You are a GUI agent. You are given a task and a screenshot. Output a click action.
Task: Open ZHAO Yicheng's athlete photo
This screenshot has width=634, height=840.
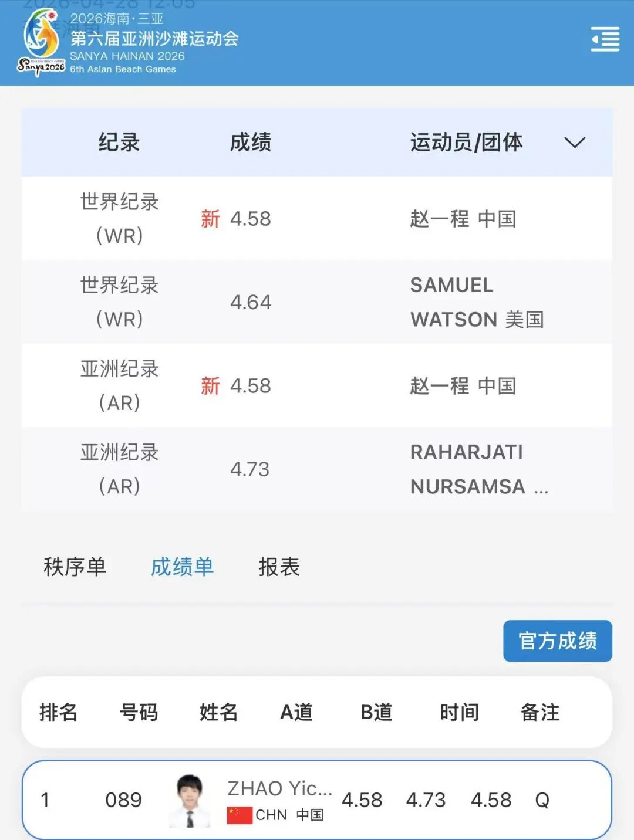coord(190,800)
